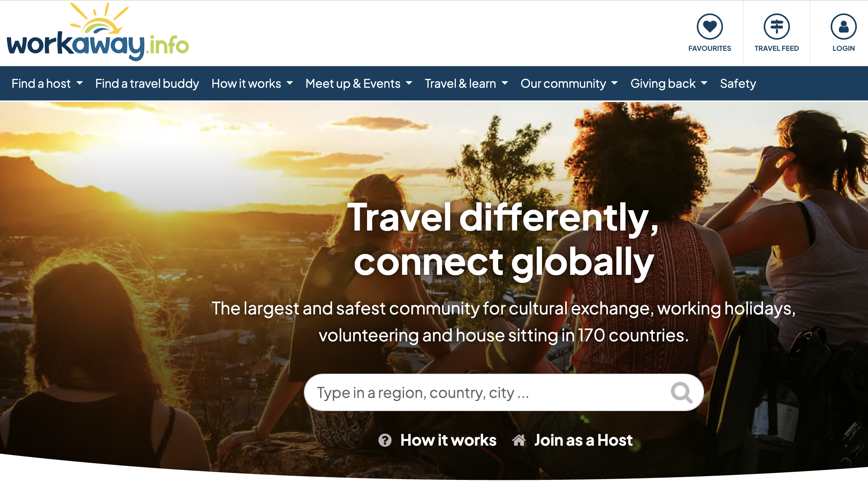Image resolution: width=868 pixels, height=488 pixels.
Task: Focus the region, country, city search field
Action: pos(504,393)
